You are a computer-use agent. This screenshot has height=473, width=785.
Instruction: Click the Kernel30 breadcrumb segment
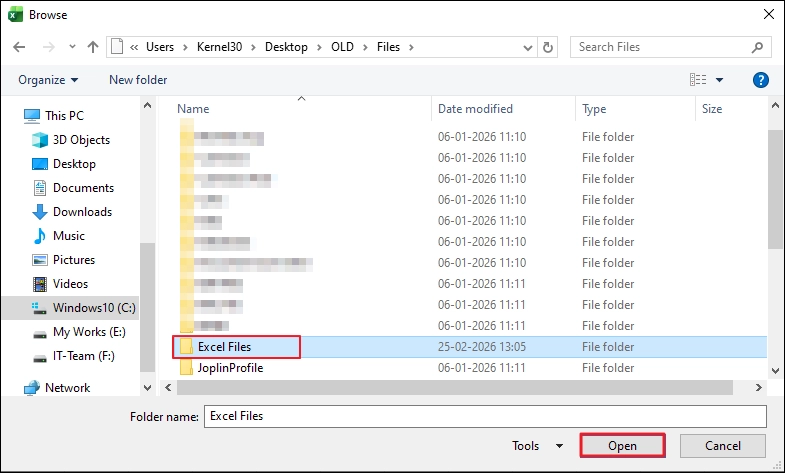pyautogui.click(x=219, y=47)
